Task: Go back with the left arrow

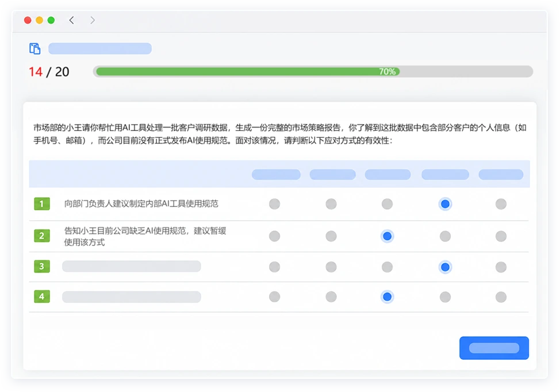Action: (71, 20)
